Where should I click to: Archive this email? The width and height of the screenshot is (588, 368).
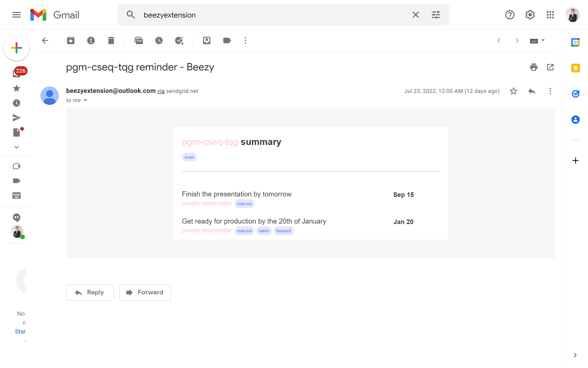tap(71, 40)
